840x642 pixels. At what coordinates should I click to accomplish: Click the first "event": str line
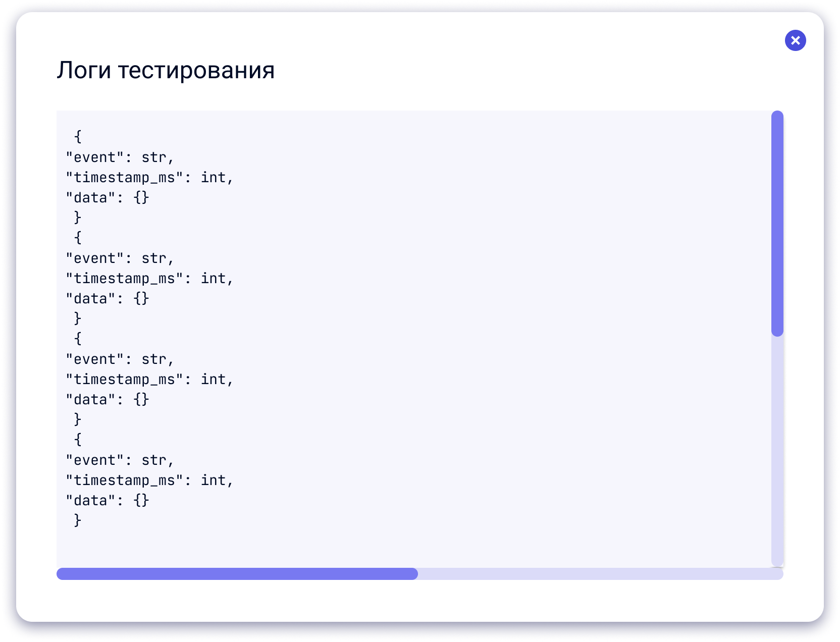(120, 157)
